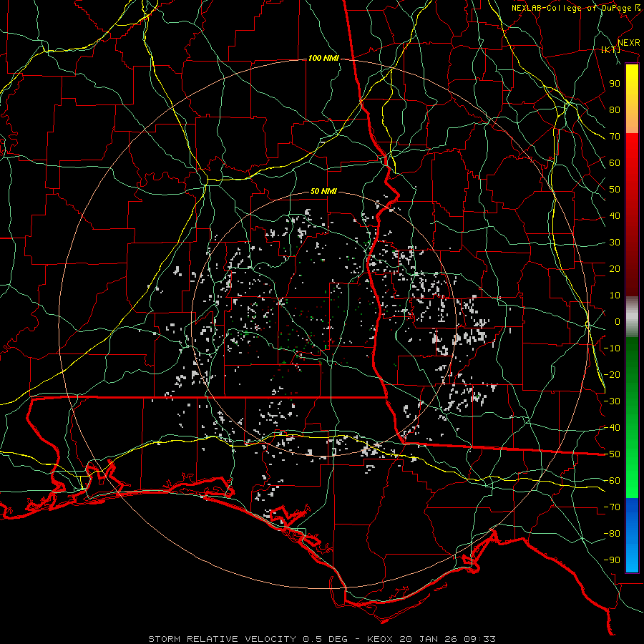Click the 100 NMI range ring label
This screenshot has width=644, height=644.
323,59
